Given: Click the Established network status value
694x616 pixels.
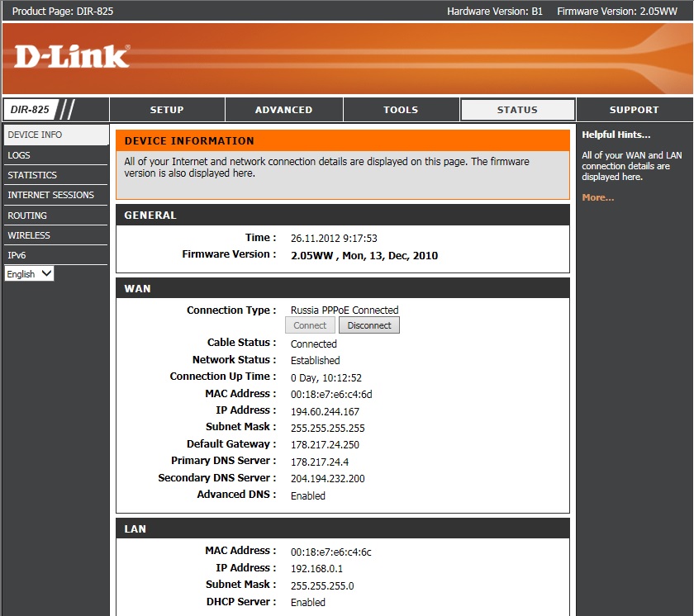Looking at the screenshot, I should (x=315, y=360).
